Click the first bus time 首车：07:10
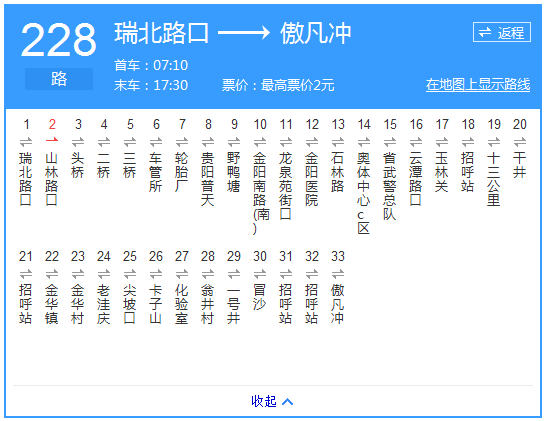The height and width of the screenshot is (421, 546). click(151, 65)
